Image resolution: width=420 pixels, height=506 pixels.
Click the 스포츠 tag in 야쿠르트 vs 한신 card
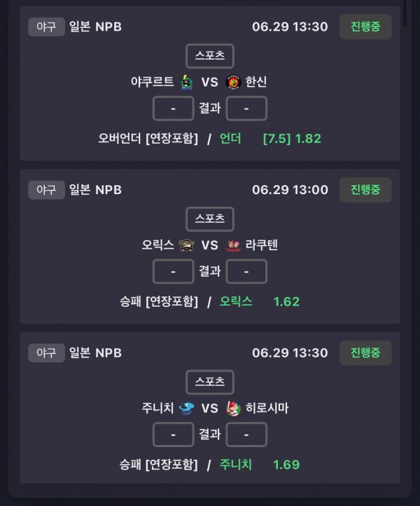pyautogui.click(x=210, y=56)
